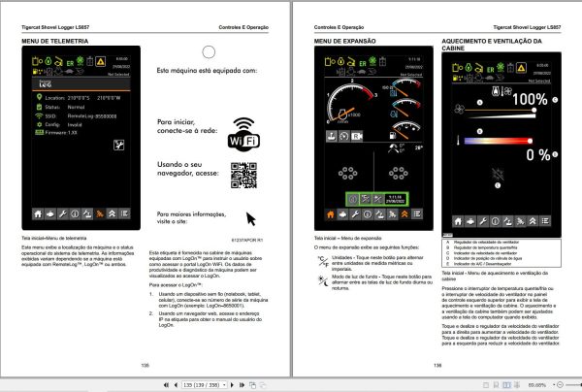
Task: Click the WiFi logo on page 135
Action: [243, 135]
